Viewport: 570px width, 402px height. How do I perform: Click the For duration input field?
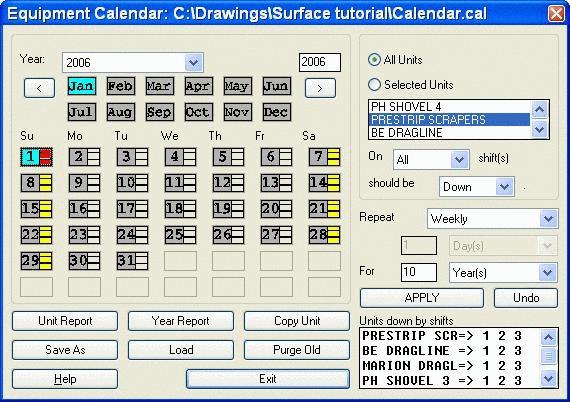[419, 272]
